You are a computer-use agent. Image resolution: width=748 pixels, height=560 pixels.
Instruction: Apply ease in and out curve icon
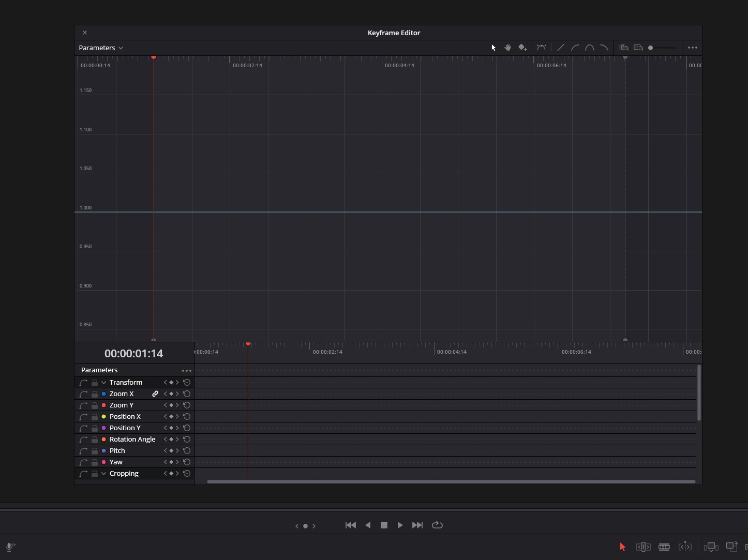pos(589,48)
